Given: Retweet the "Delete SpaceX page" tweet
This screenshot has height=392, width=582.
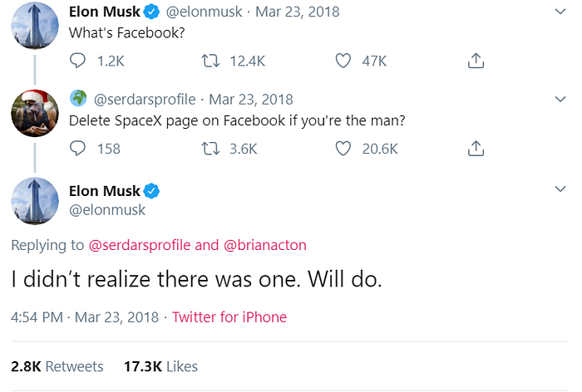Looking at the screenshot, I should pos(211,149).
